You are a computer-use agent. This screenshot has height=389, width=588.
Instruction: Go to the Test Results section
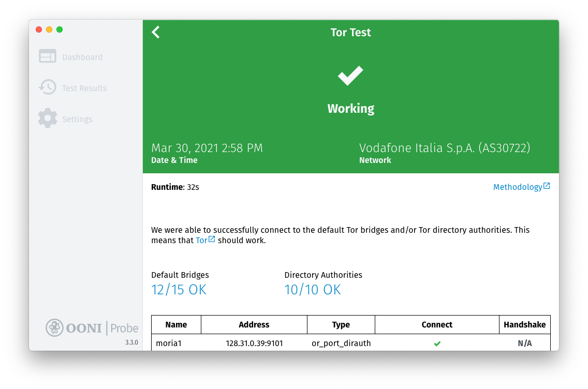(x=84, y=88)
